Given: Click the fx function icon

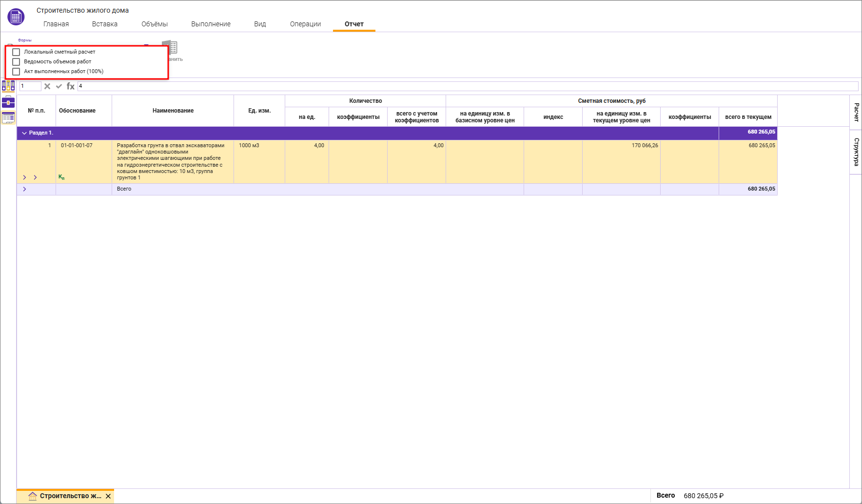Looking at the screenshot, I should [71, 86].
